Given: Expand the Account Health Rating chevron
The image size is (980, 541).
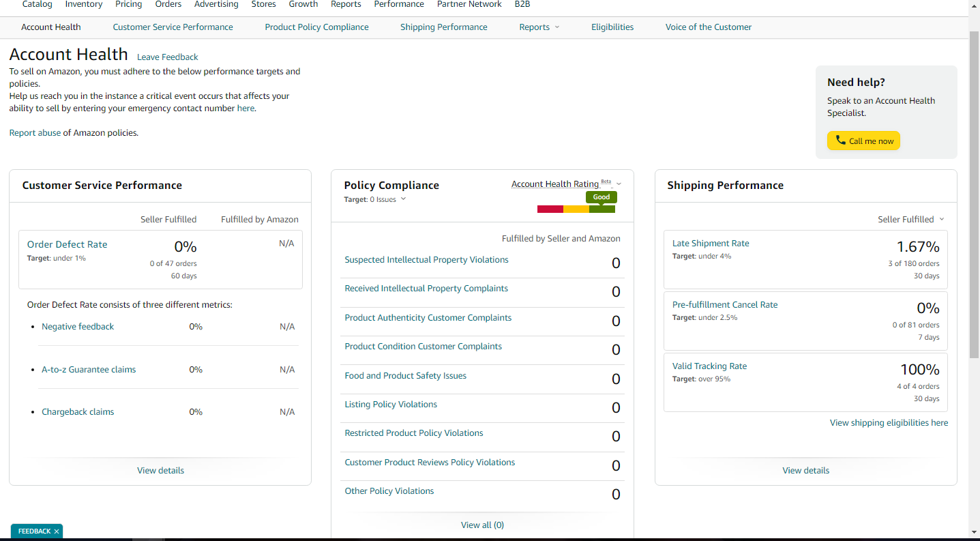Looking at the screenshot, I should click(x=619, y=184).
